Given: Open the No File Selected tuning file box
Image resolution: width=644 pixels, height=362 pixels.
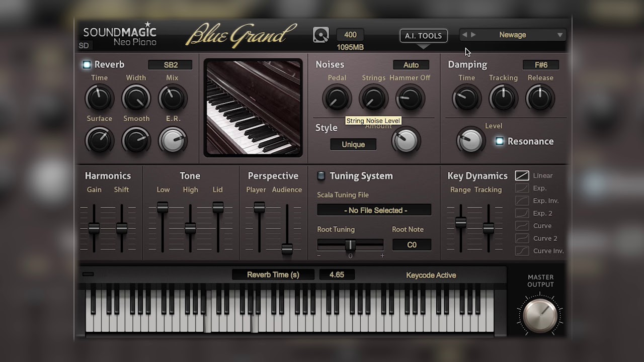Looking at the screenshot, I should (x=374, y=210).
